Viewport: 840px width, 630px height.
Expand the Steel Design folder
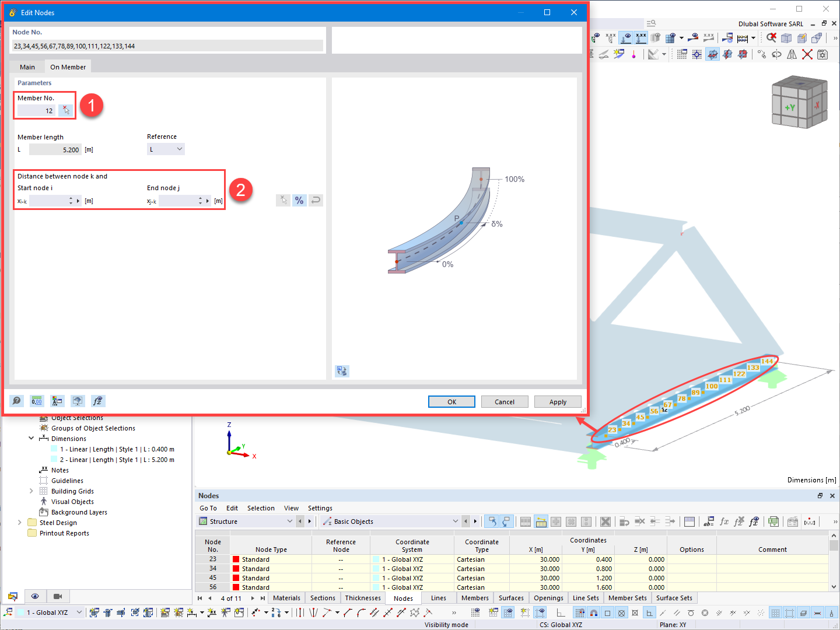pyautogui.click(x=20, y=522)
